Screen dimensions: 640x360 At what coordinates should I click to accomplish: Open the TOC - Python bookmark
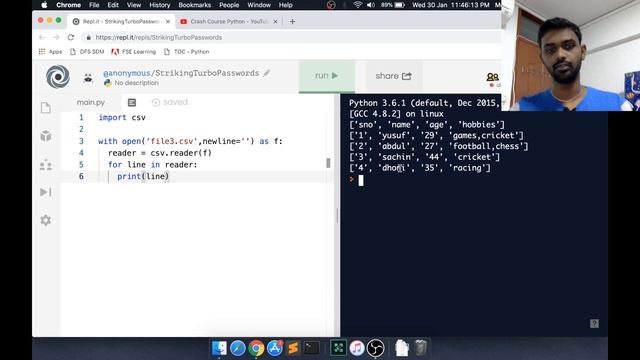(x=187, y=52)
